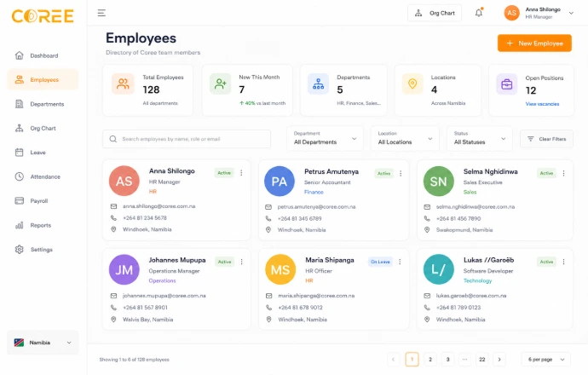Open options menu for Anna Shilongo card

tap(241, 173)
